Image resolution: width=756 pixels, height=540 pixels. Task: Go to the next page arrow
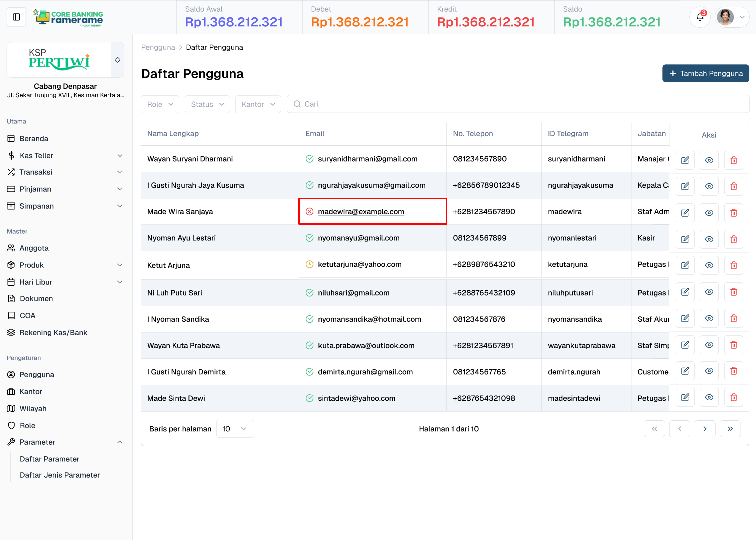705,429
